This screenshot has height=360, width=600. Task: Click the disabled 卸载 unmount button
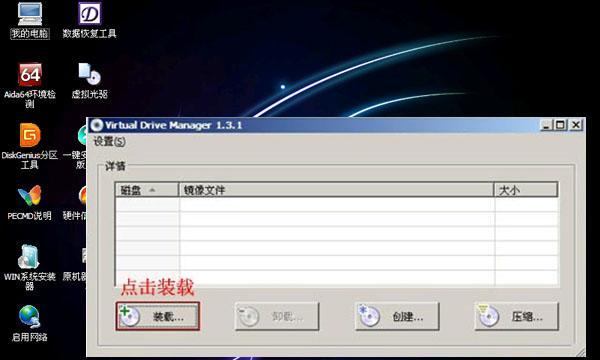click(x=277, y=316)
